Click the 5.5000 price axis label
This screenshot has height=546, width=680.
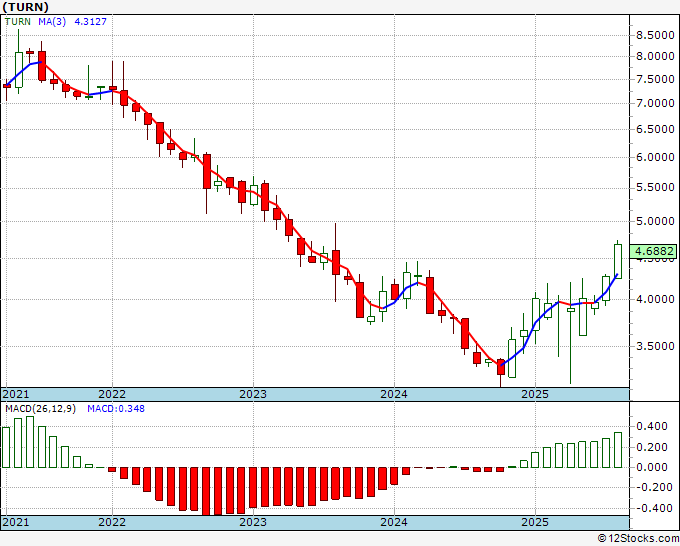(x=655, y=187)
